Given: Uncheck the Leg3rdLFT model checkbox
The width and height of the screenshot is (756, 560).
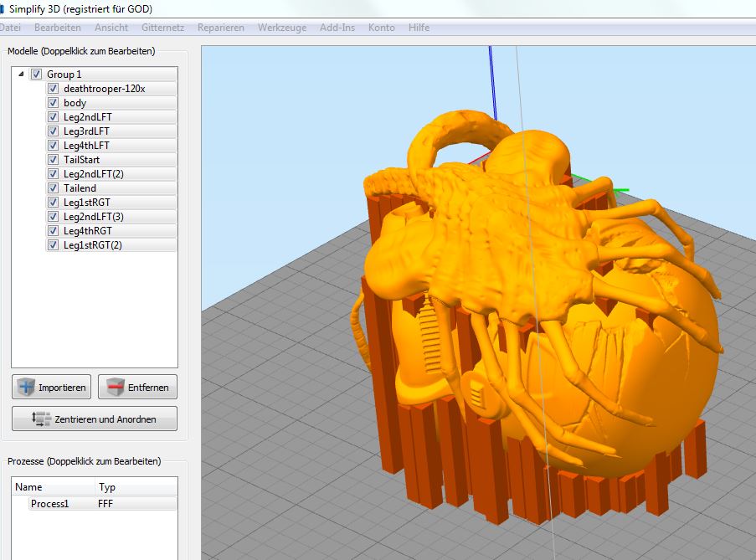Looking at the screenshot, I should pos(53,131).
